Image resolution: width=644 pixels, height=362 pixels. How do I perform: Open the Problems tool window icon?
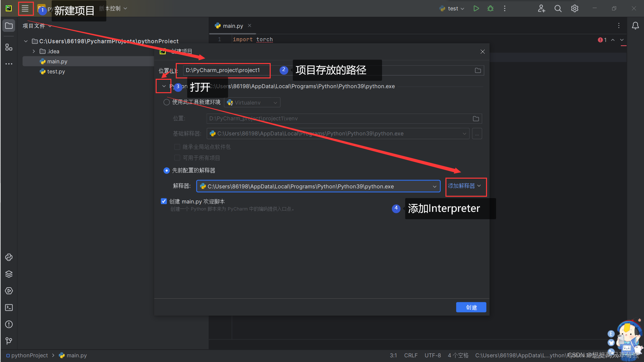click(9, 324)
